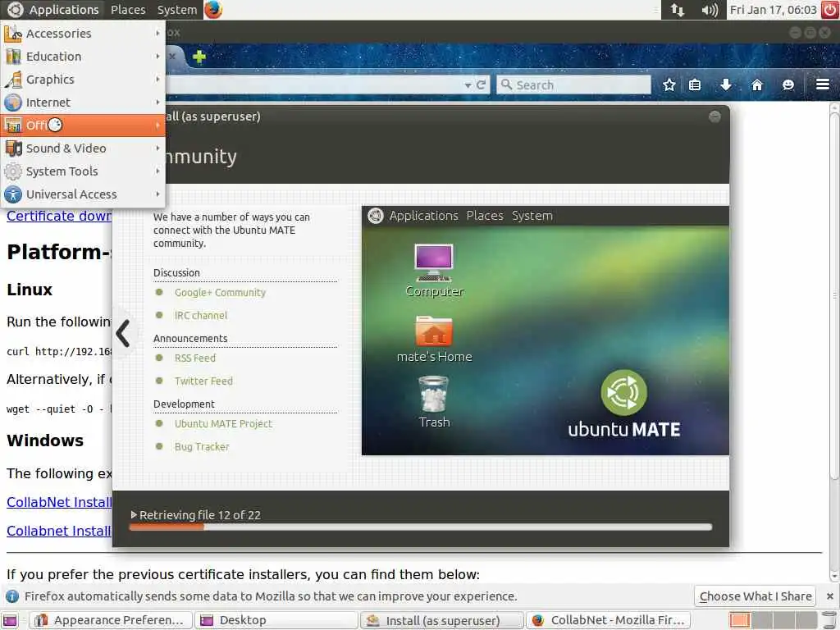Expand the Retrieving file details triangle
840x630 pixels.
(134, 515)
